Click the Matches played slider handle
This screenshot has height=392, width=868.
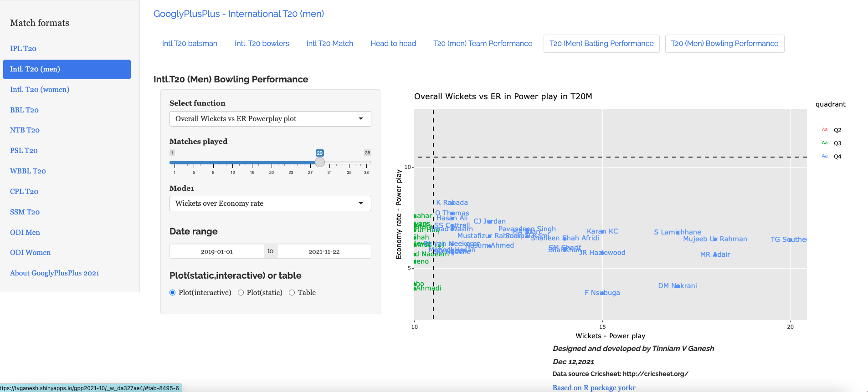click(320, 162)
